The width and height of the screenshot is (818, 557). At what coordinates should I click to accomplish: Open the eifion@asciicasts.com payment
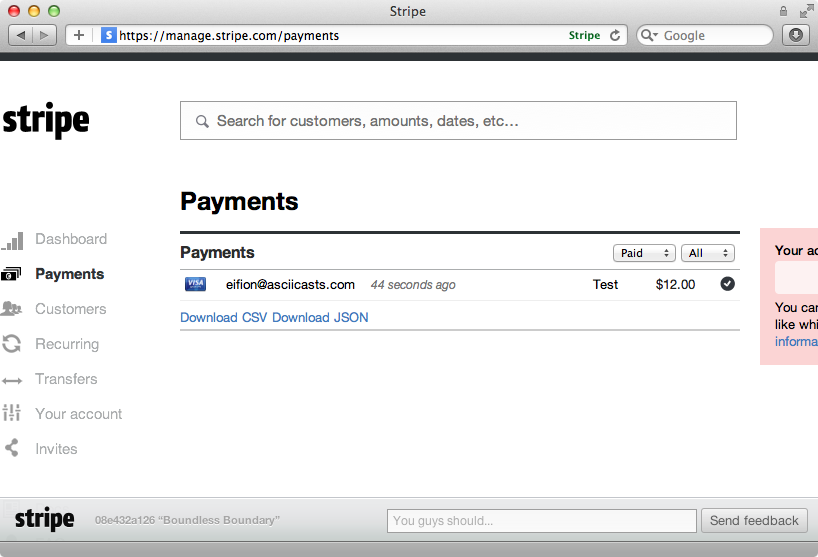(x=290, y=284)
